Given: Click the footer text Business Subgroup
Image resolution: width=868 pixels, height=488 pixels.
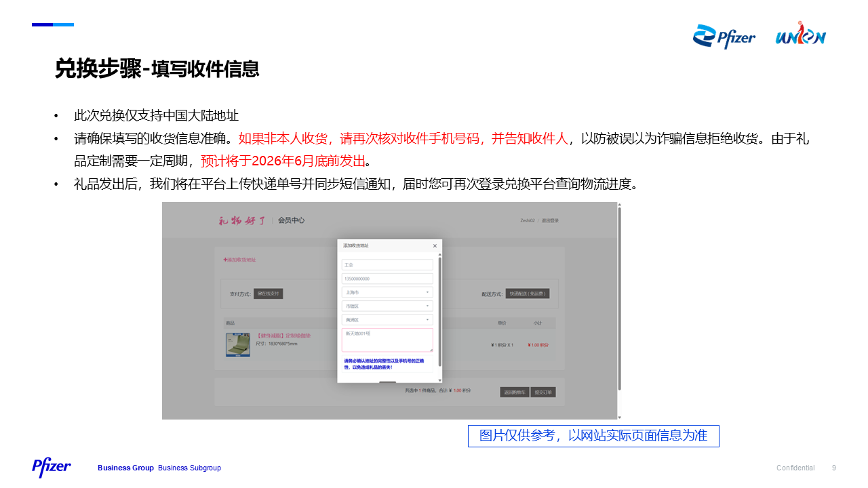Looking at the screenshot, I should point(189,468).
